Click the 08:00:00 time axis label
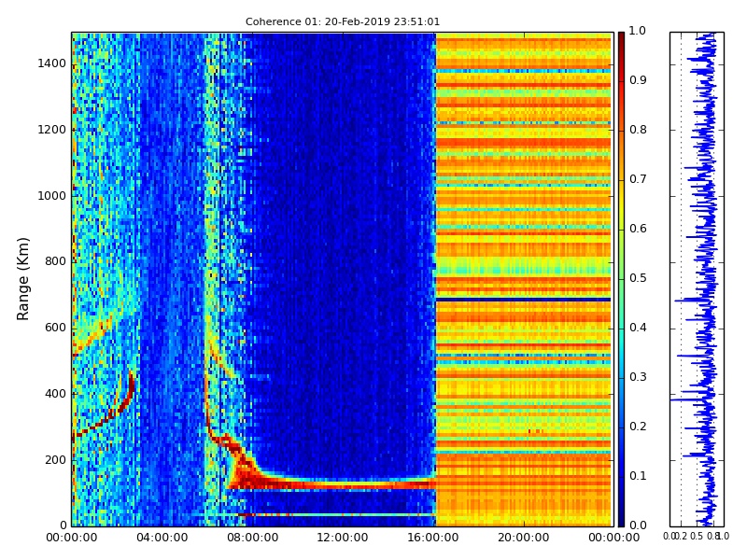Viewport: 747px width, 560px height. [x=252, y=538]
